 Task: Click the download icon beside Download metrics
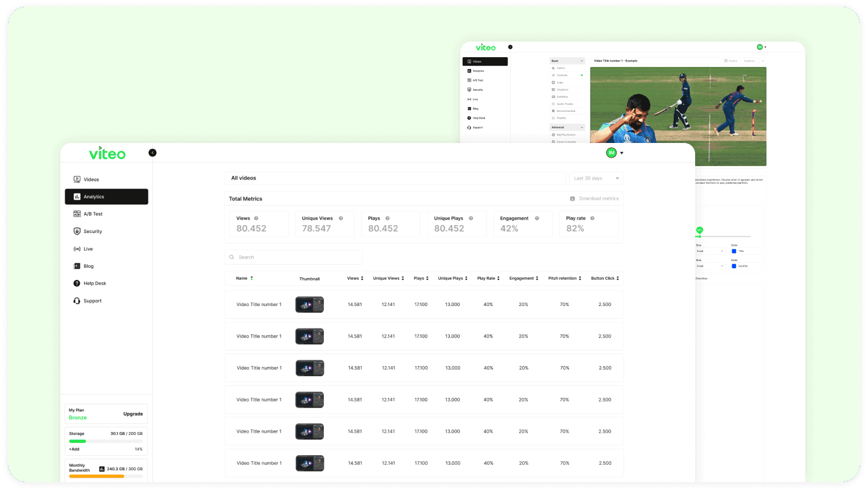pyautogui.click(x=572, y=199)
